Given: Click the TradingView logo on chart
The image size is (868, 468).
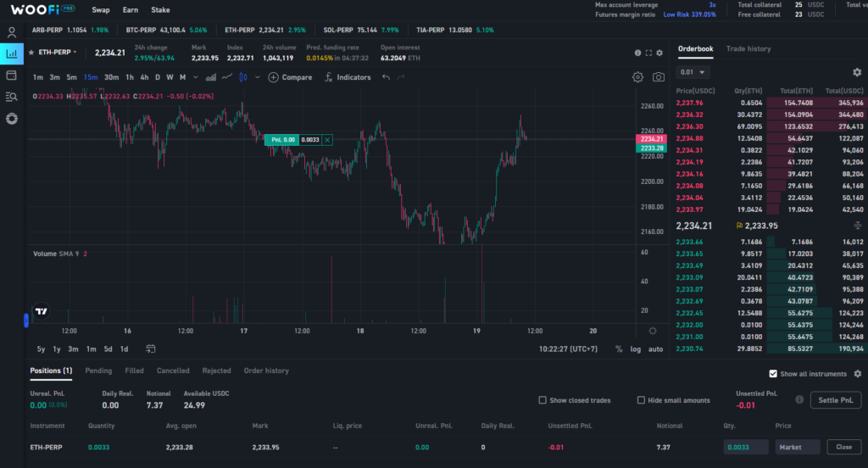Looking at the screenshot, I should click(x=42, y=311).
